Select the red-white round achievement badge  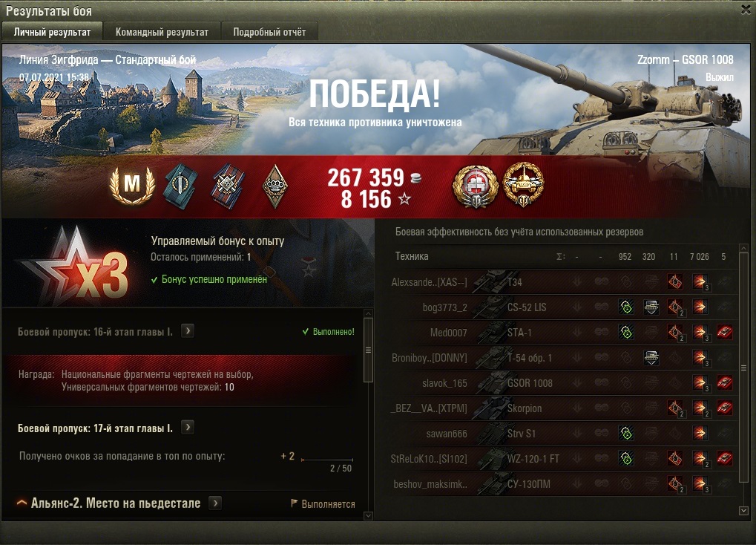(x=476, y=186)
